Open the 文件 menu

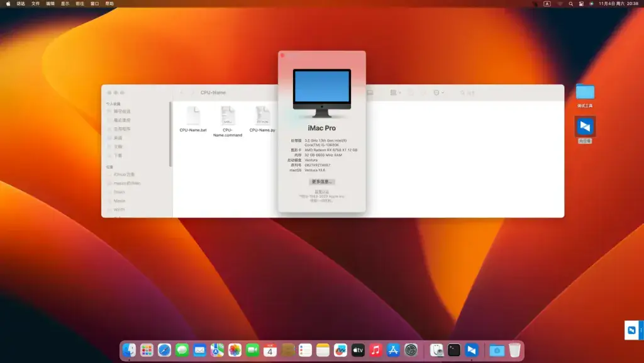tap(36, 4)
